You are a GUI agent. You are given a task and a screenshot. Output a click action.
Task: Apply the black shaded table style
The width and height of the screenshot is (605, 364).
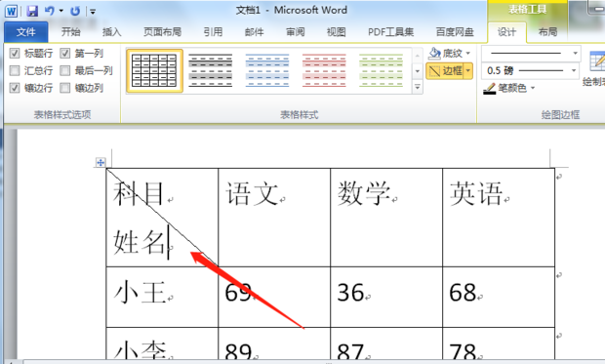pyautogui.click(x=210, y=70)
